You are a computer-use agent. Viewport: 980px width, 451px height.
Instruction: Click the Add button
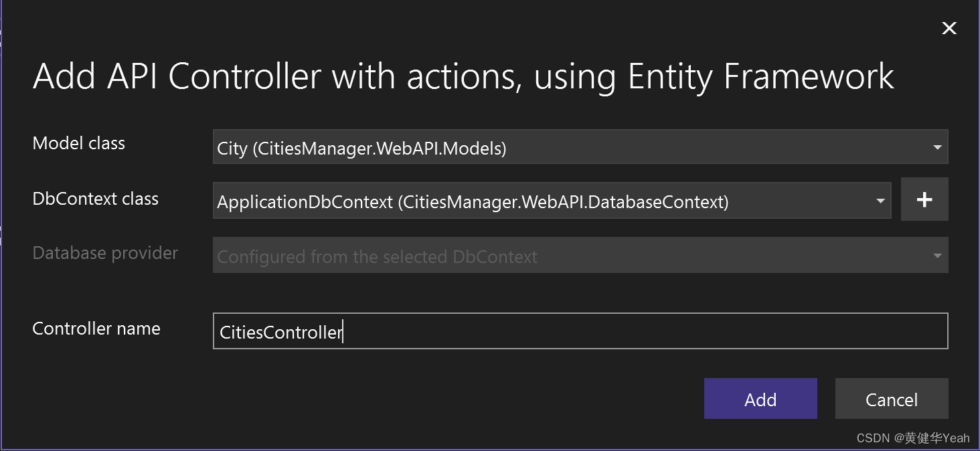(x=760, y=399)
